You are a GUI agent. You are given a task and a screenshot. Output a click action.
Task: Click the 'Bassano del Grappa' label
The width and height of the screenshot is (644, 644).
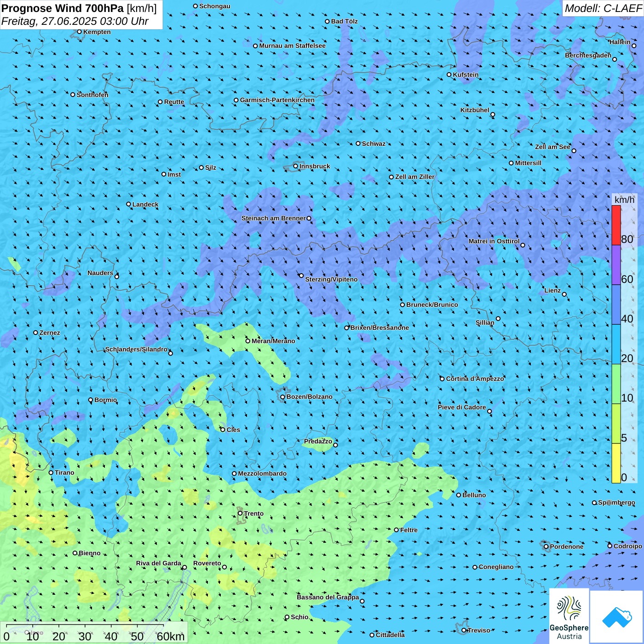click(328, 597)
